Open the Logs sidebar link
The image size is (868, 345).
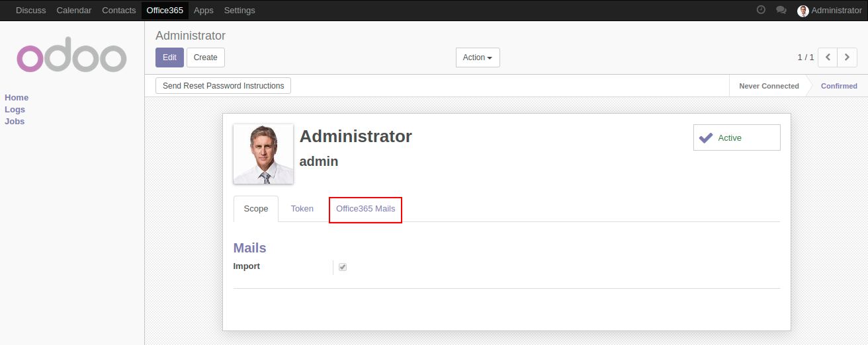pos(15,110)
